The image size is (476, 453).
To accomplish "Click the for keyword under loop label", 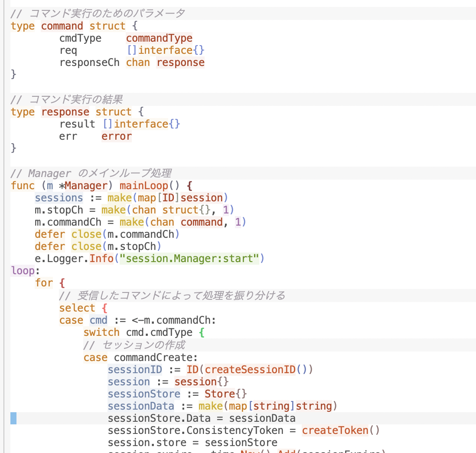I will tap(44, 283).
